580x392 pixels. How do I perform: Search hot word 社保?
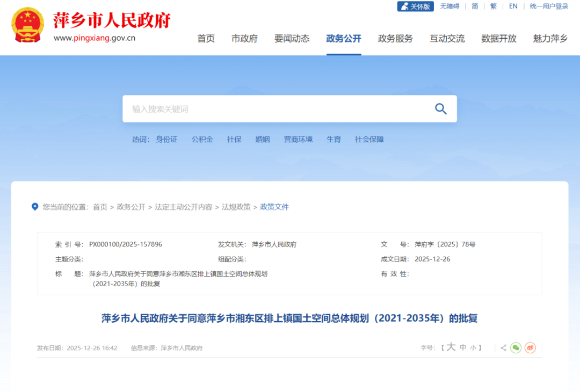tap(234, 140)
